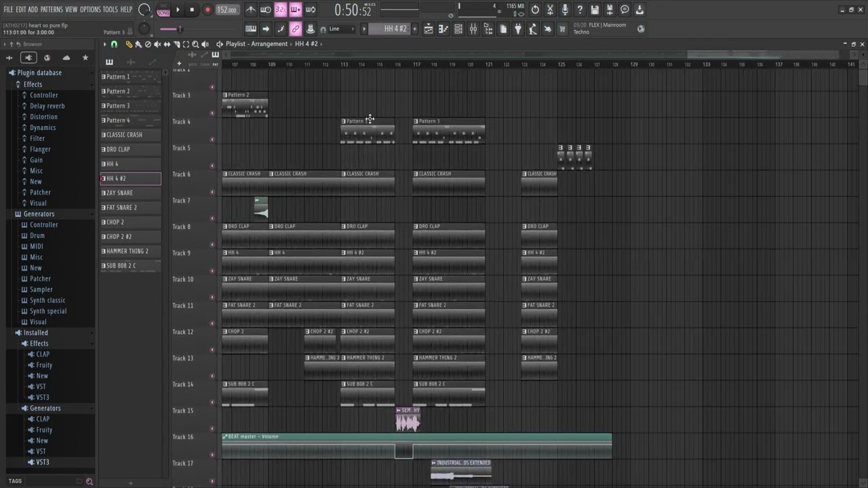Toggle the pink link multilink button
Image resolution: width=868 pixels, height=488 pixels.
coord(295,28)
